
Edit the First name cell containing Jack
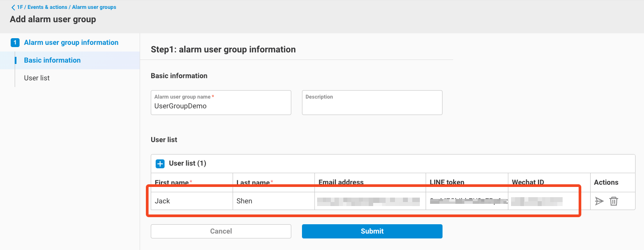click(x=191, y=201)
